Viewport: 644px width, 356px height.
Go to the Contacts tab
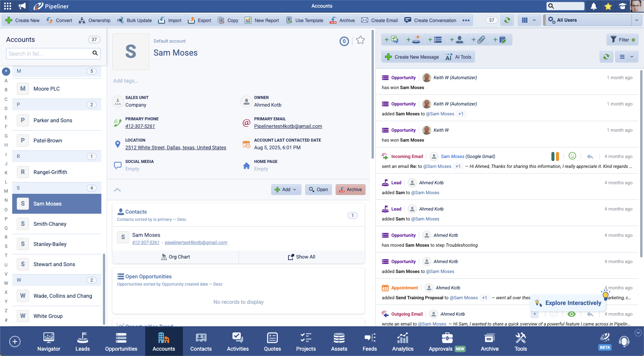point(201,342)
